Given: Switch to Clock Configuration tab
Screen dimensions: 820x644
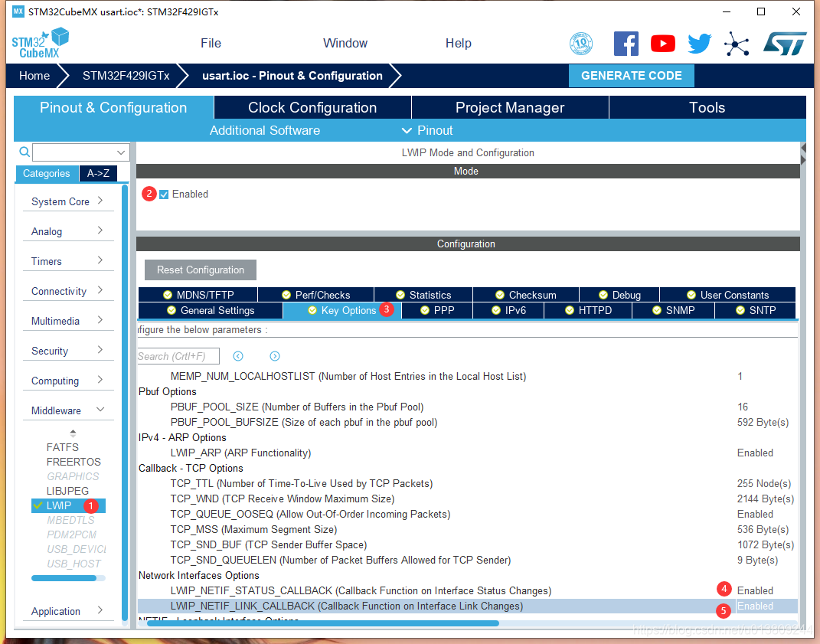Looking at the screenshot, I should click(x=312, y=107).
